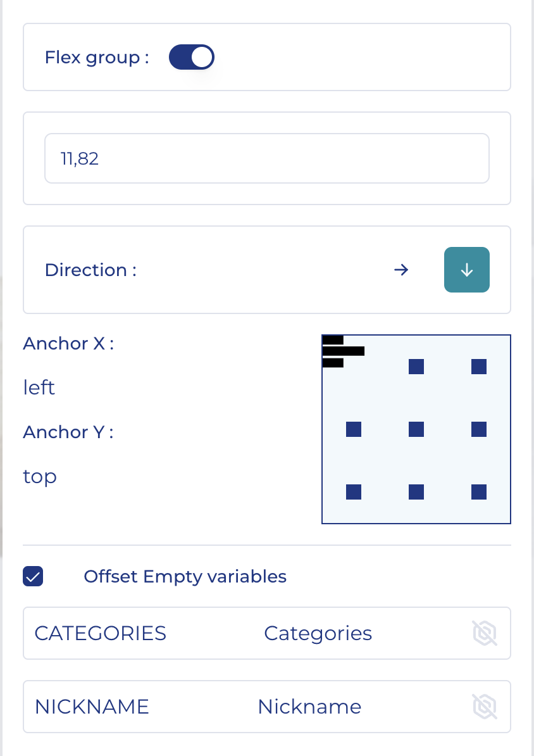Select vertical down-arrow direction button
Viewport: 534px width, 756px height.
click(467, 270)
